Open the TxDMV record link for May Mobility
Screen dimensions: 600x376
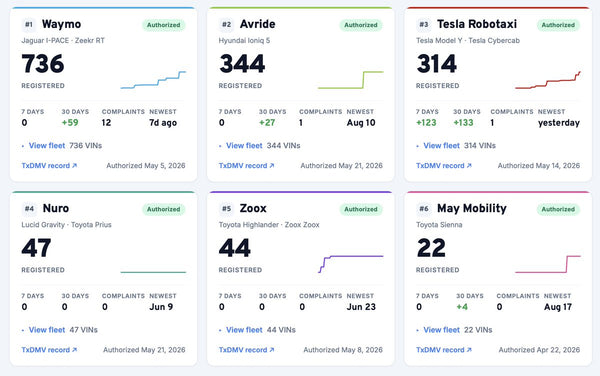click(x=443, y=350)
